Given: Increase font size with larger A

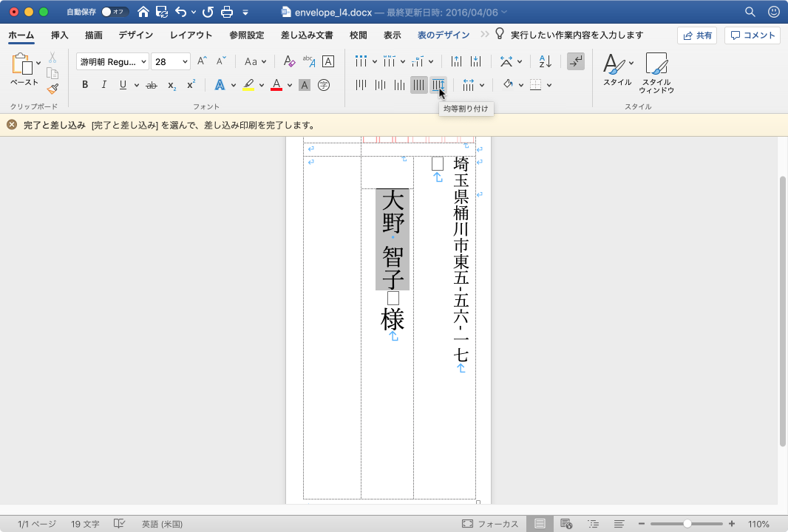Looking at the screenshot, I should (202, 61).
